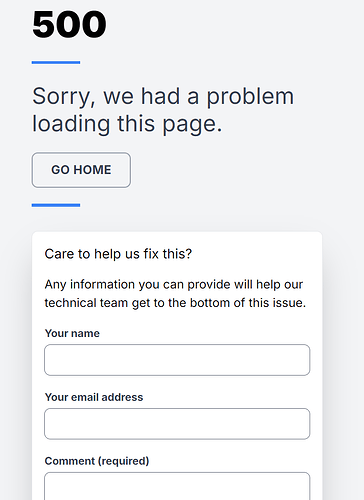Image resolution: width=364 pixels, height=500 pixels.
Task: Click the word "Sorry," in the heading
Action: coord(64,97)
